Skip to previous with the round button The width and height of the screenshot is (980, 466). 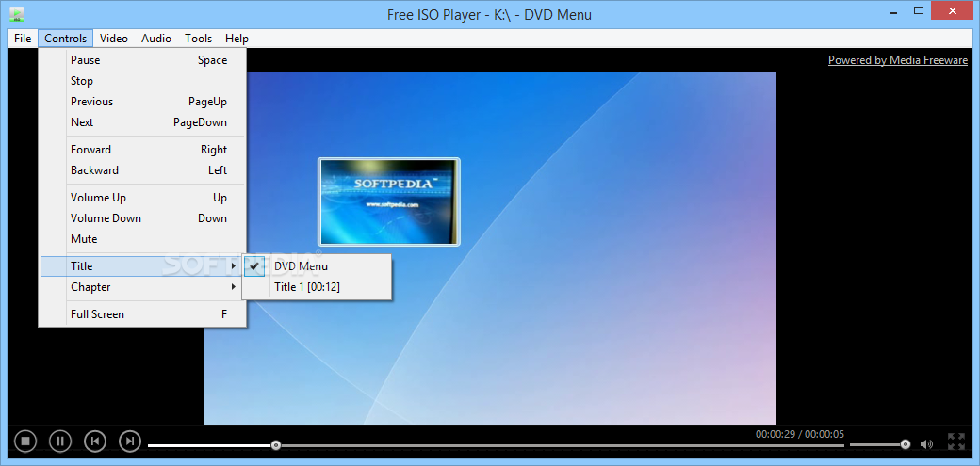coord(95,441)
